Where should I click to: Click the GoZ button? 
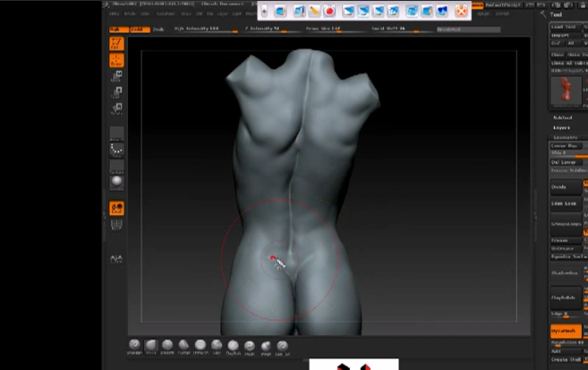556,44
